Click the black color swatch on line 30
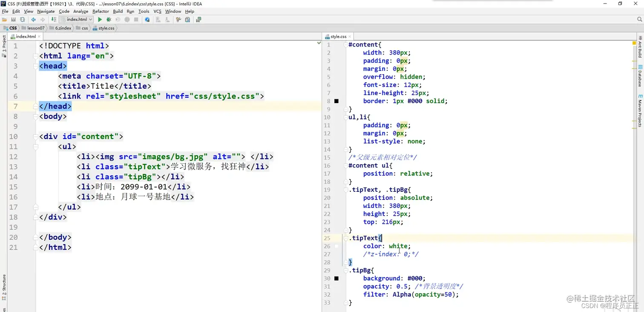Image resolution: width=644 pixels, height=312 pixels. click(x=336, y=279)
